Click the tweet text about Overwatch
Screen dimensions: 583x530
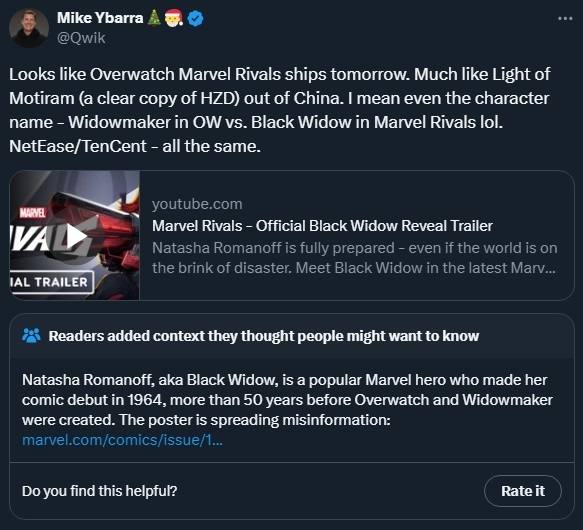[279, 110]
